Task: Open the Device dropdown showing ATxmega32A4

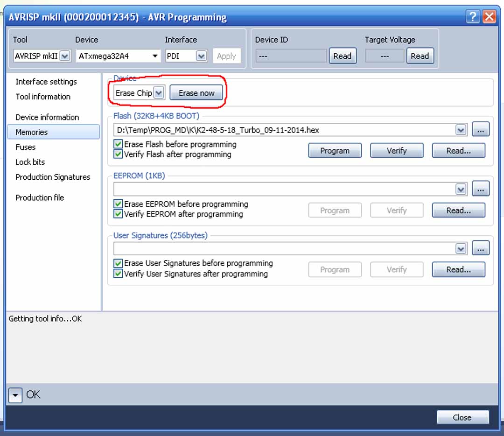Action: [x=155, y=56]
